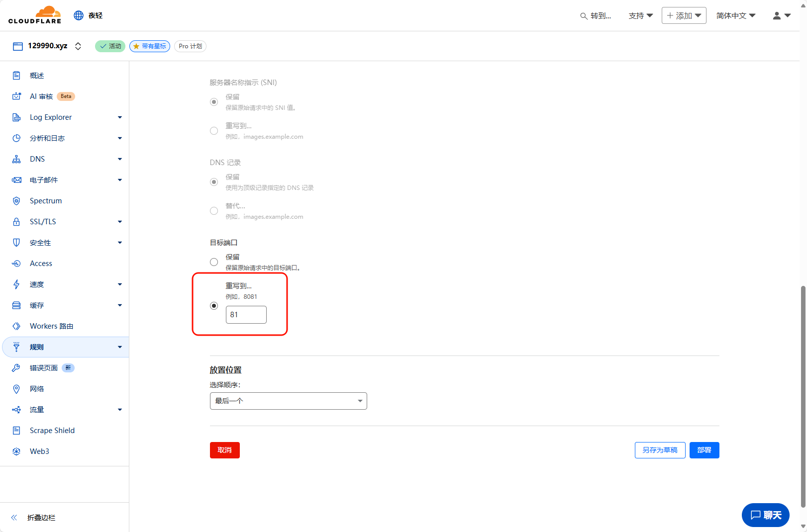The image size is (807, 532).
Task: Select the 重写到... radio for destination port
Action: coord(214,306)
